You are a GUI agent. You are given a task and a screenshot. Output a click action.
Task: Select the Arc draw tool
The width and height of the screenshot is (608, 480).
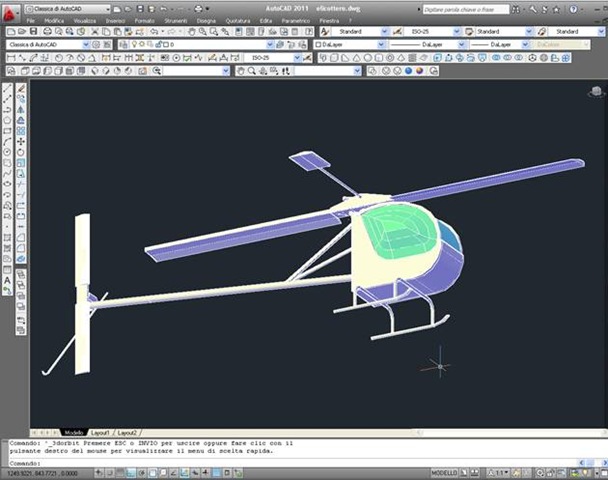coord(7,141)
